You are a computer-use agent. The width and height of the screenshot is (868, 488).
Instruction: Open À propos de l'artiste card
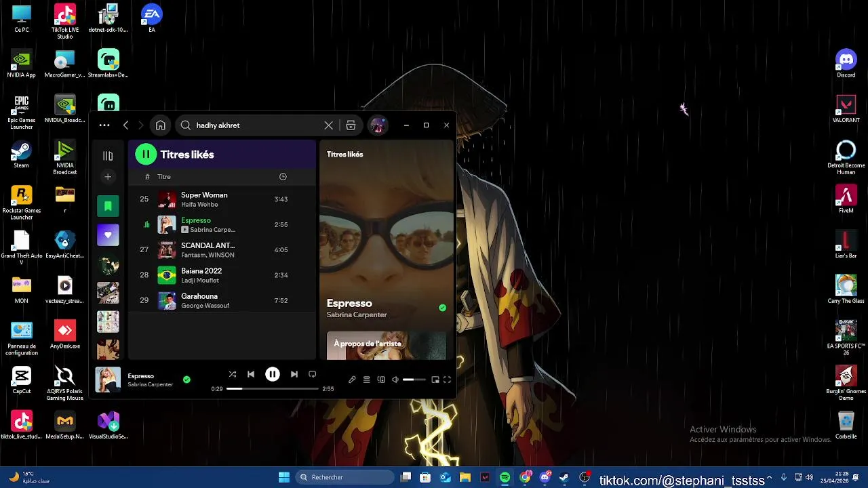(x=387, y=345)
